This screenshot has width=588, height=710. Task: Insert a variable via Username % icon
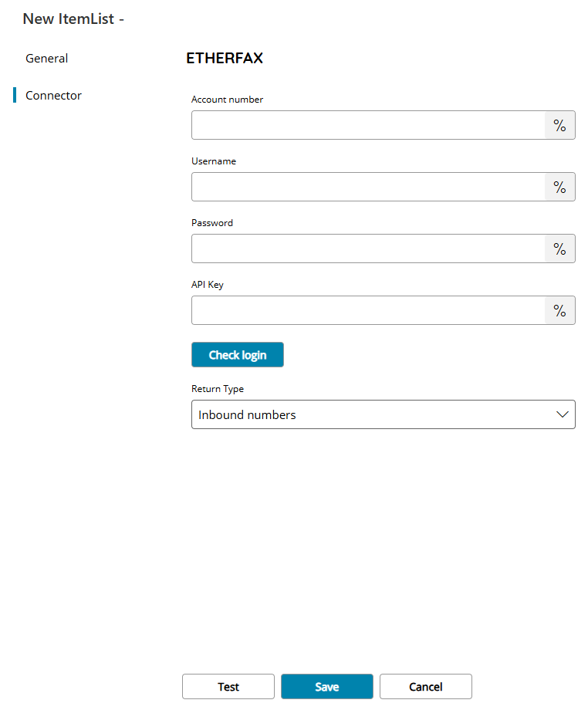tap(559, 187)
